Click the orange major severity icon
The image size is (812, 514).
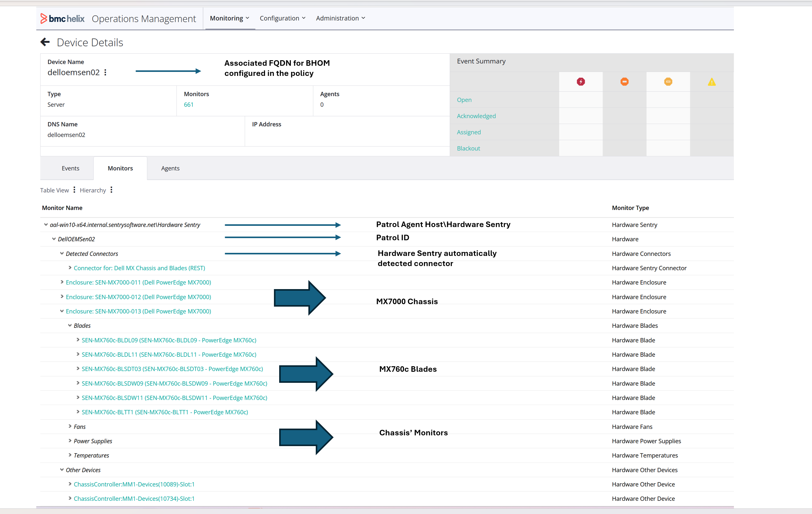tap(624, 81)
